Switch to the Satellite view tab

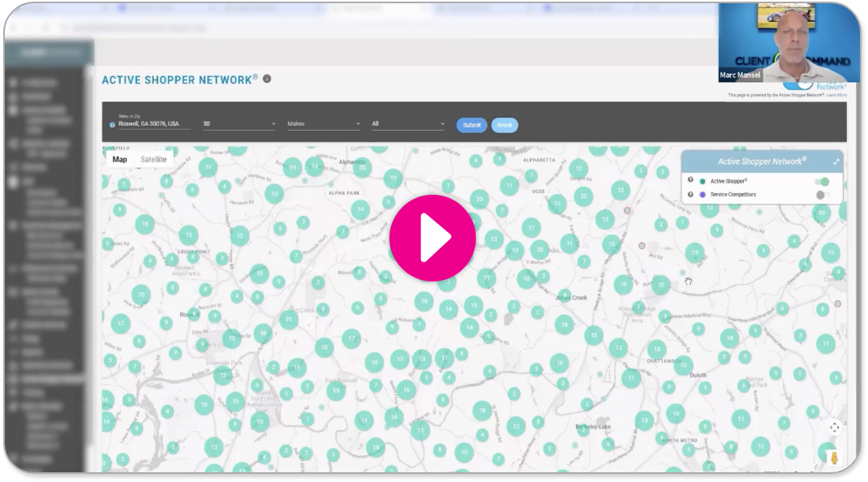(153, 160)
